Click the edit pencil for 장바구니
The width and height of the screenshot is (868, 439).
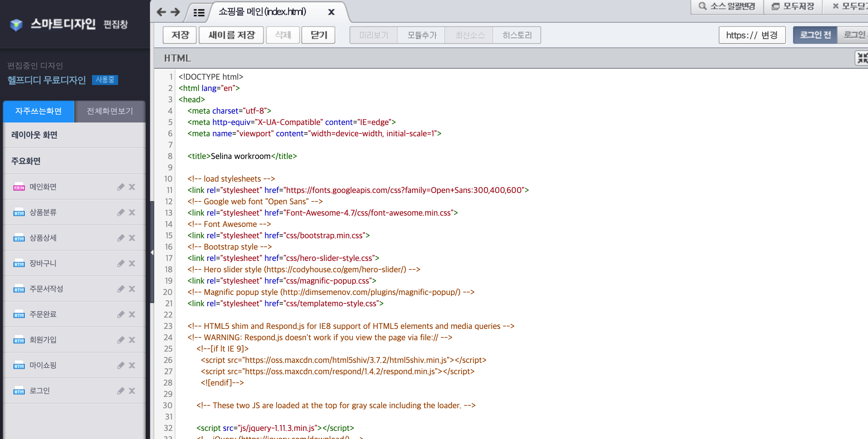click(x=121, y=263)
